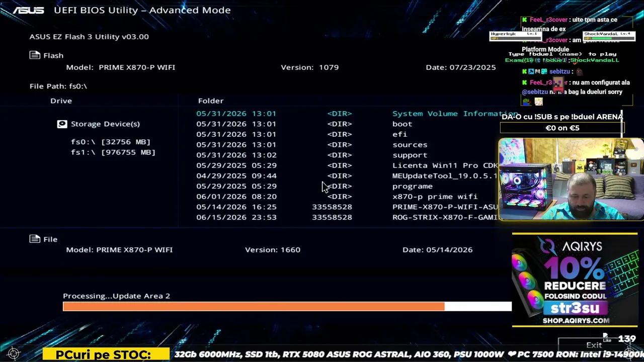644x362 pixels.
Task: Click the DA-O cu !SUB overlay text
Action: pyautogui.click(x=562, y=117)
